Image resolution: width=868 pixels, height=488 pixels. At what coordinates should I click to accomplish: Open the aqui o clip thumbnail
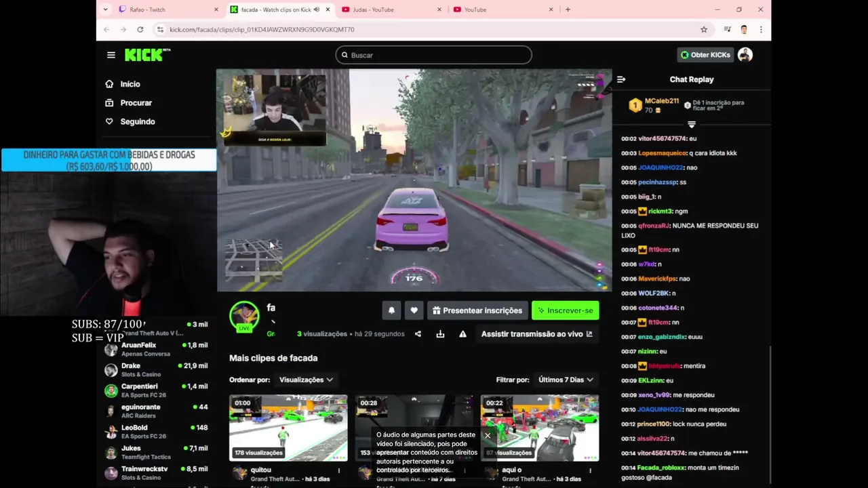pyautogui.click(x=540, y=428)
